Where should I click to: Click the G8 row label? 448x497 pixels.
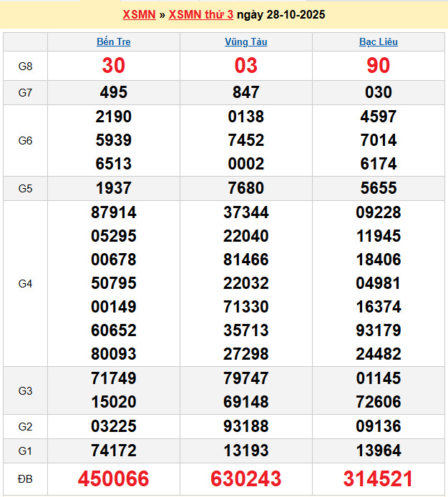tap(25, 67)
